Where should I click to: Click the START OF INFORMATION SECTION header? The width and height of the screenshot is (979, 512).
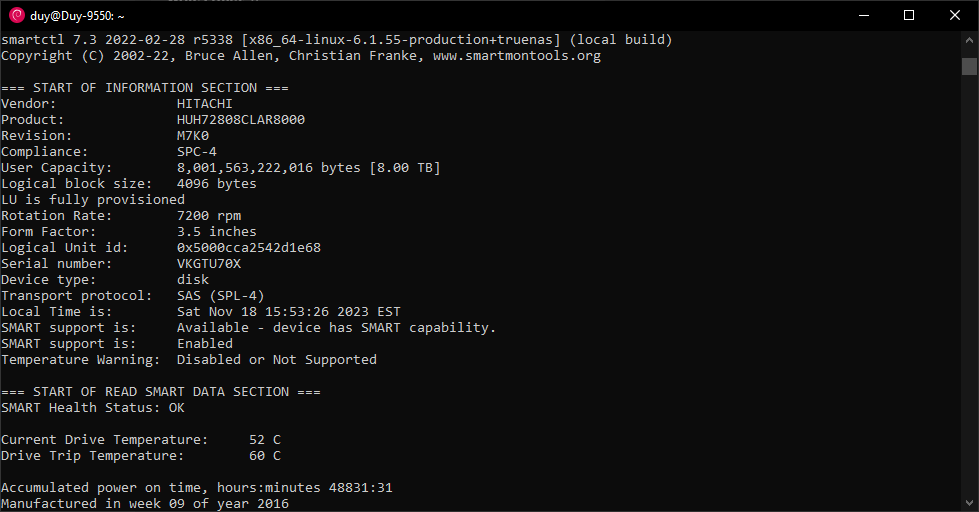tap(145, 88)
